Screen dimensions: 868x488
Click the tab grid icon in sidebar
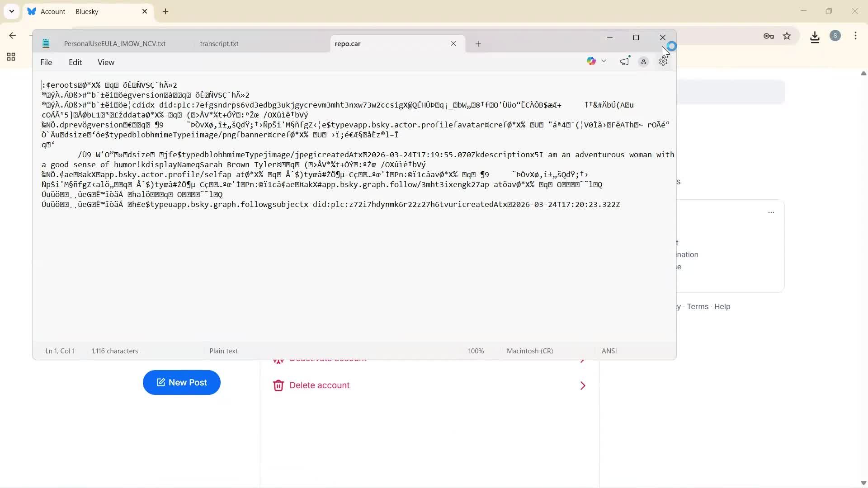click(x=11, y=57)
